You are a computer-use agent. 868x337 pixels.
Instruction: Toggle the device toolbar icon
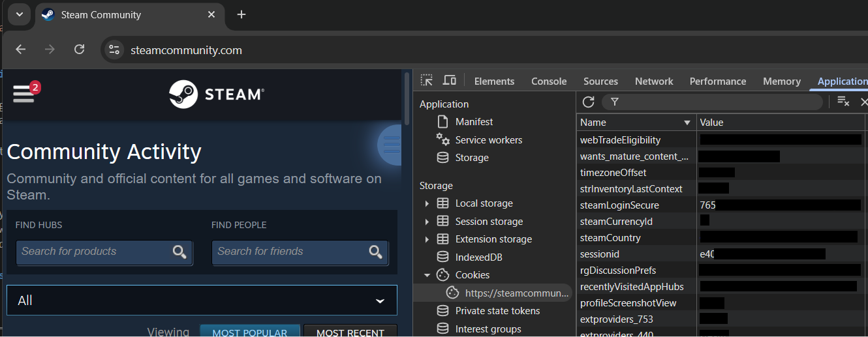coord(450,81)
